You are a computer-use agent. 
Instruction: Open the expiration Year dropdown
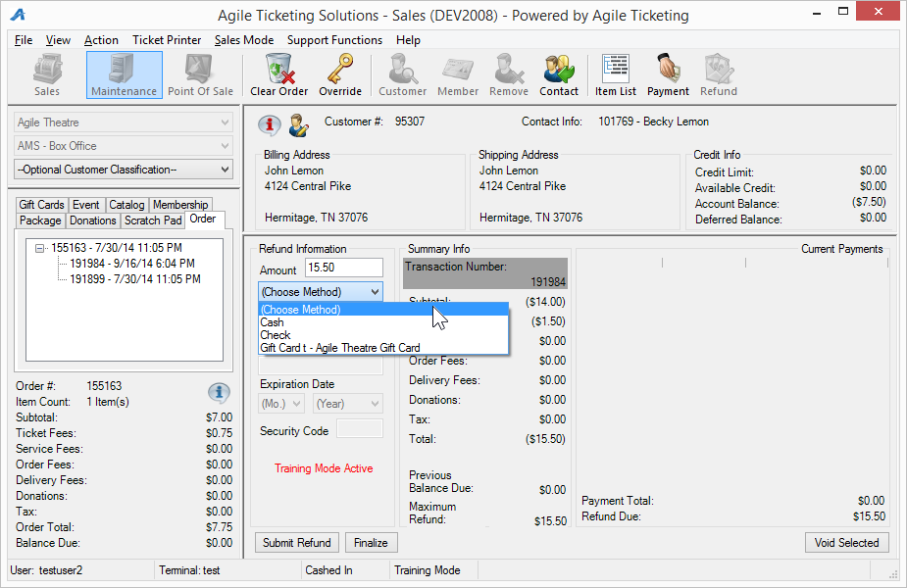pyautogui.click(x=348, y=404)
